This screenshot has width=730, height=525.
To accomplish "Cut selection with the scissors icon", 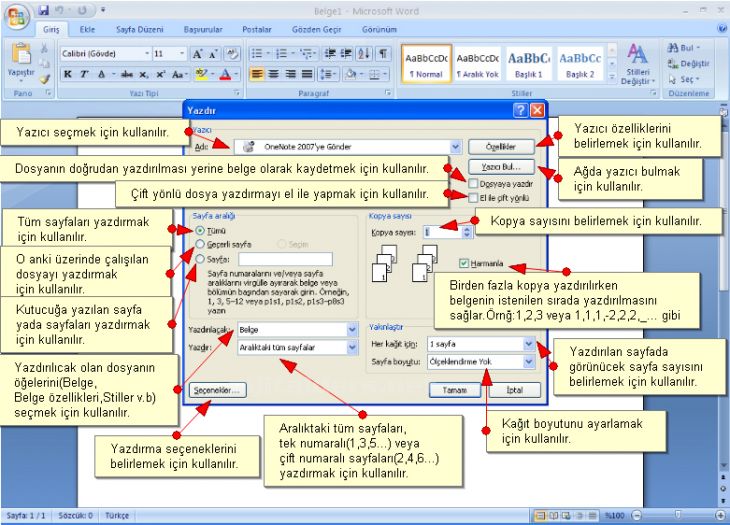I will (44, 48).
